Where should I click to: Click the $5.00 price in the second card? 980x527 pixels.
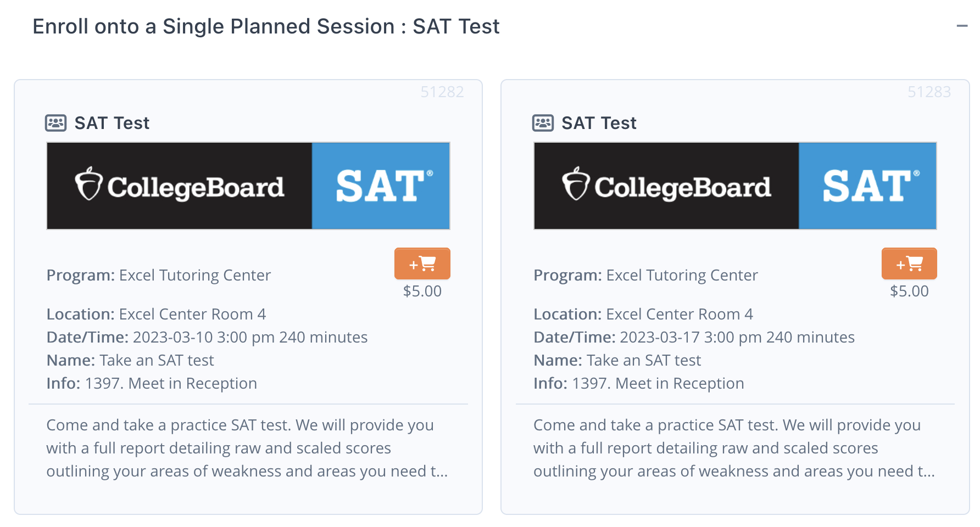(x=909, y=291)
